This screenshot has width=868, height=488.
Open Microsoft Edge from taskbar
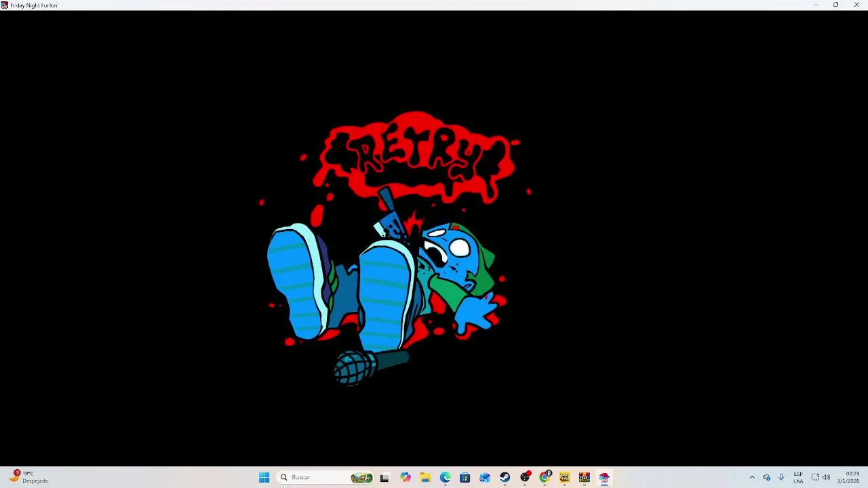(445, 478)
